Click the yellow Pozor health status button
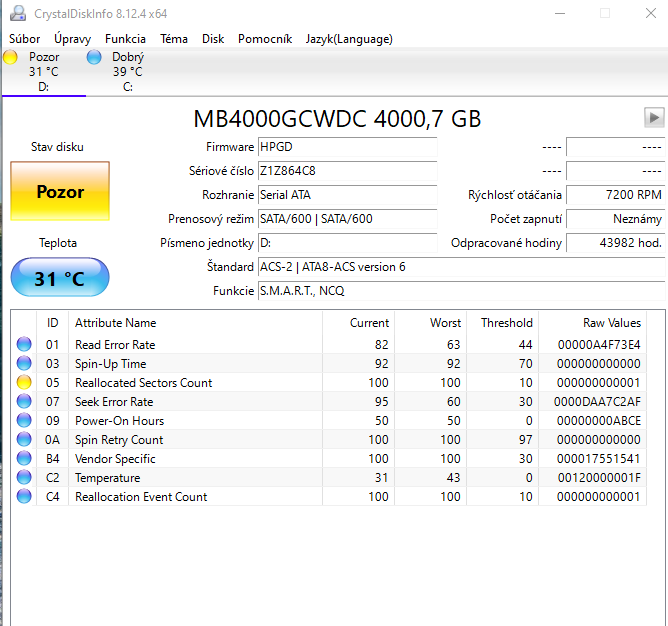 click(60, 191)
